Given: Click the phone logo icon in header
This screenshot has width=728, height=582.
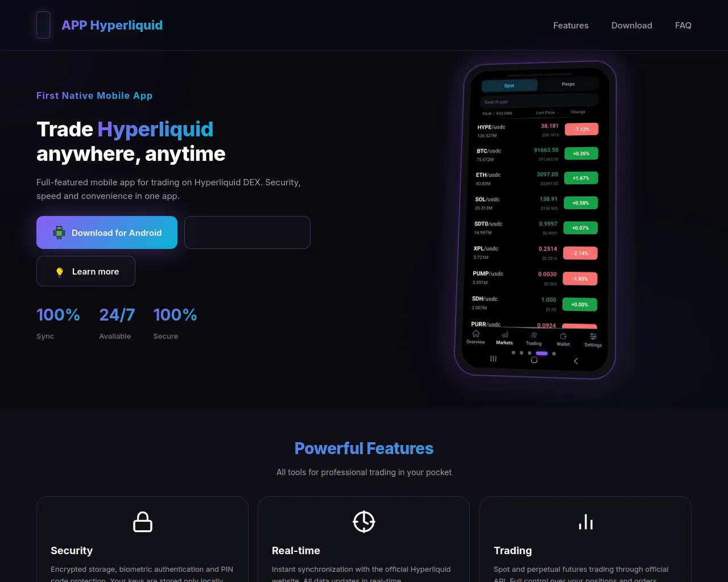Looking at the screenshot, I should (x=43, y=25).
